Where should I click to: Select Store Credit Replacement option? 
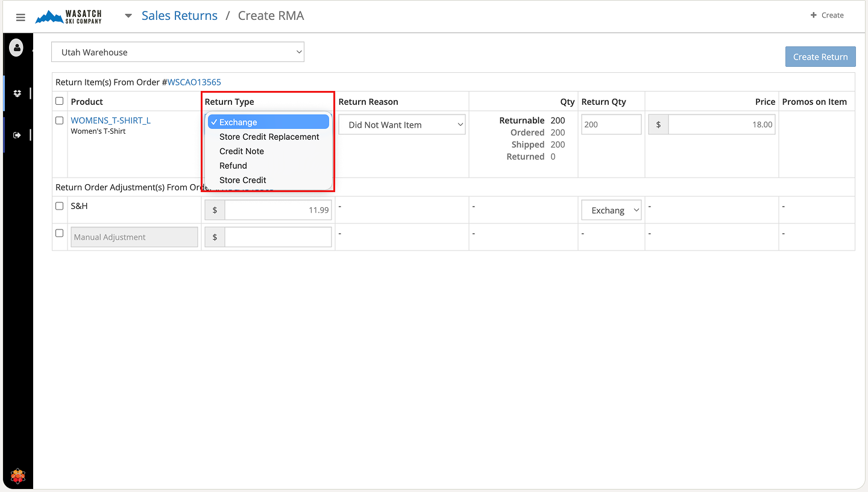click(269, 137)
